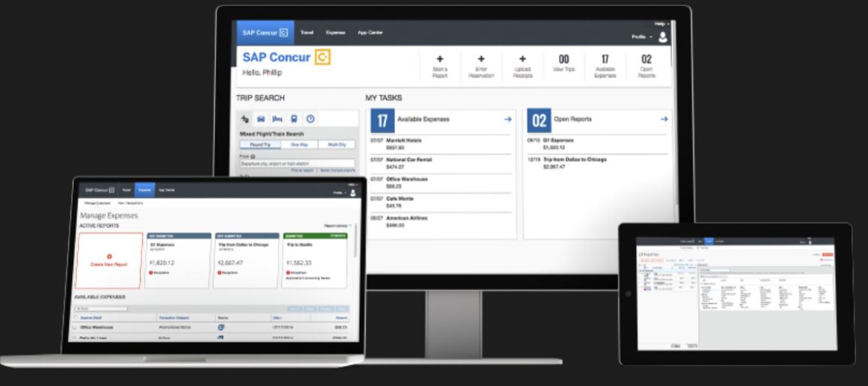Open the Profile dropdown on the monitor
This screenshot has height=386, width=868.
640,37
